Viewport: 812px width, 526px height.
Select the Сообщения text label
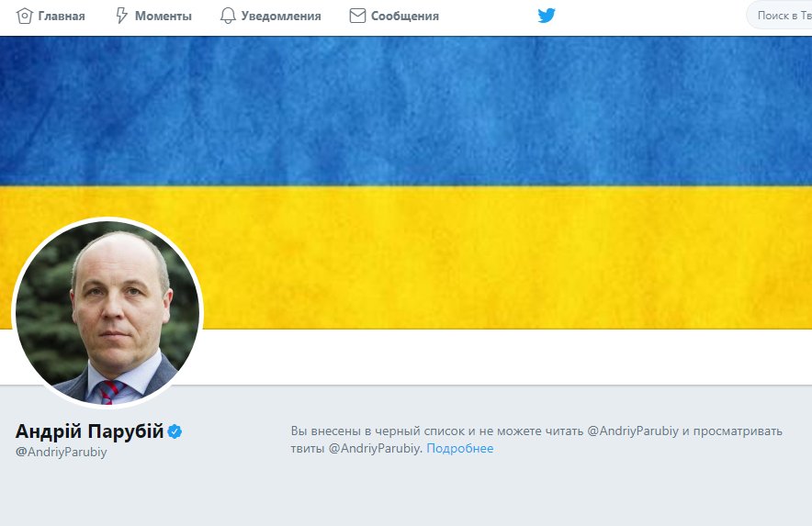(x=405, y=16)
